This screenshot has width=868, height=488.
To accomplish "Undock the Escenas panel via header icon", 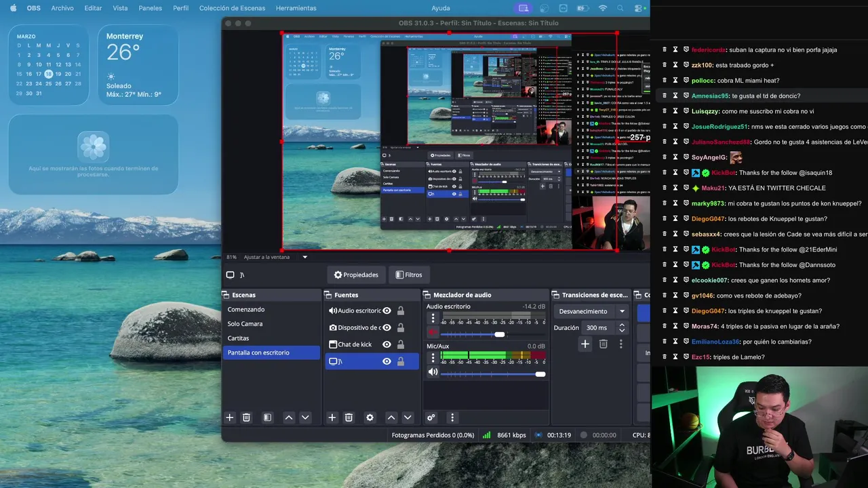I will click(226, 295).
